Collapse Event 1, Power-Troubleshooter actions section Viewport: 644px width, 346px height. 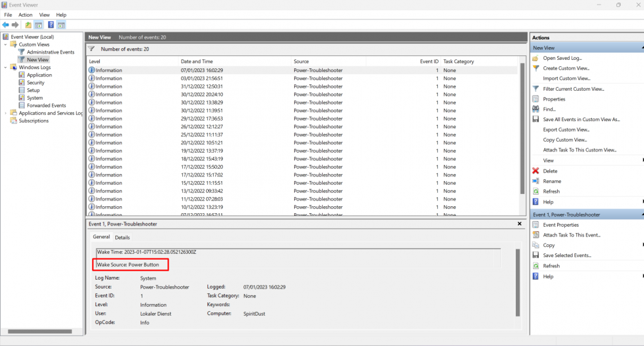point(642,215)
